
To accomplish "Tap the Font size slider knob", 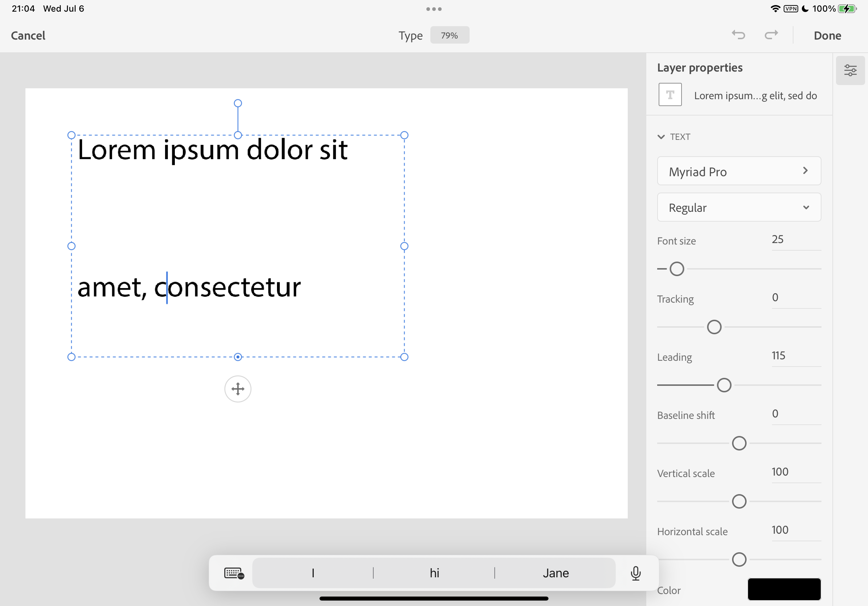I will click(x=677, y=269).
